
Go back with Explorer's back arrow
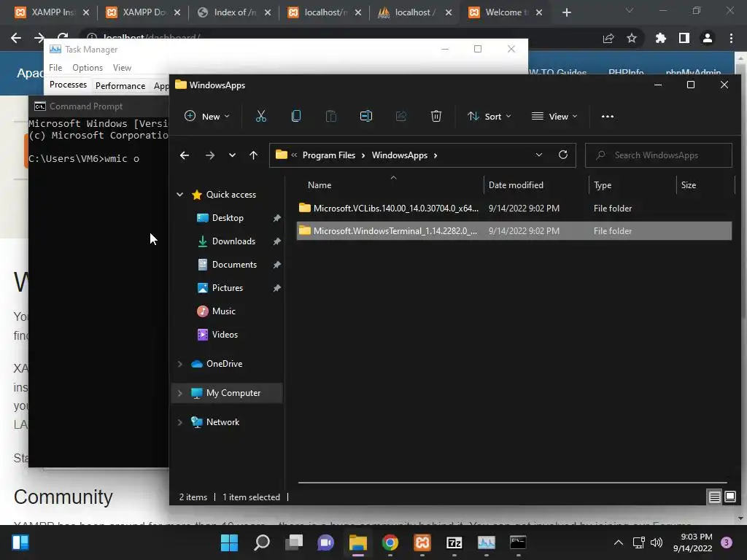pos(185,155)
